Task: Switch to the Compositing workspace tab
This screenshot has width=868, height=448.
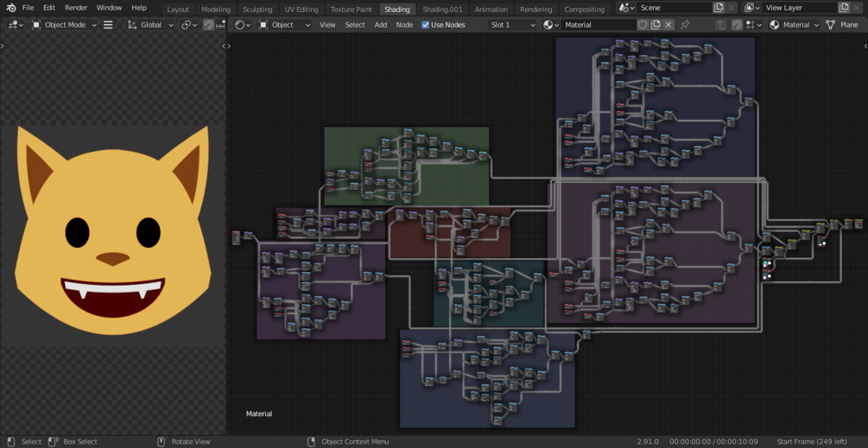Action: (x=584, y=9)
